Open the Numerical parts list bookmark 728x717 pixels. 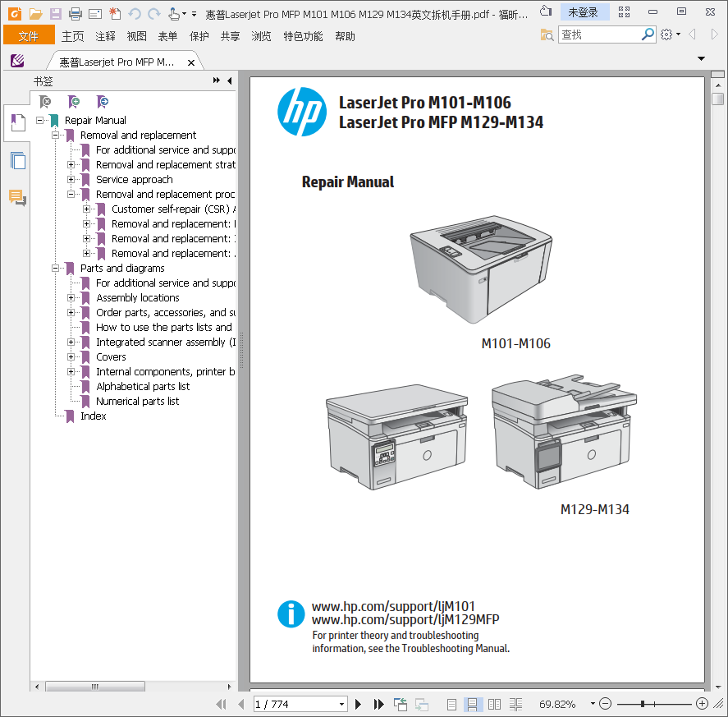[x=137, y=401]
